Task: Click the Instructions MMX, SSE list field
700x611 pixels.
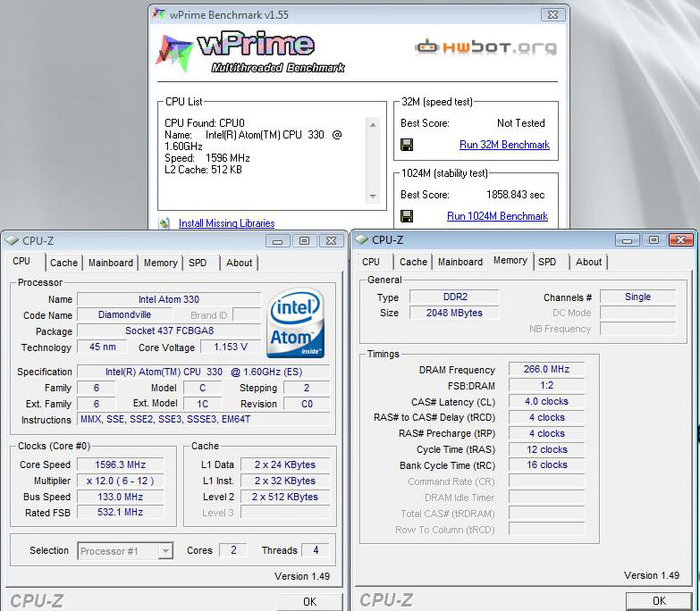Action: [204, 419]
